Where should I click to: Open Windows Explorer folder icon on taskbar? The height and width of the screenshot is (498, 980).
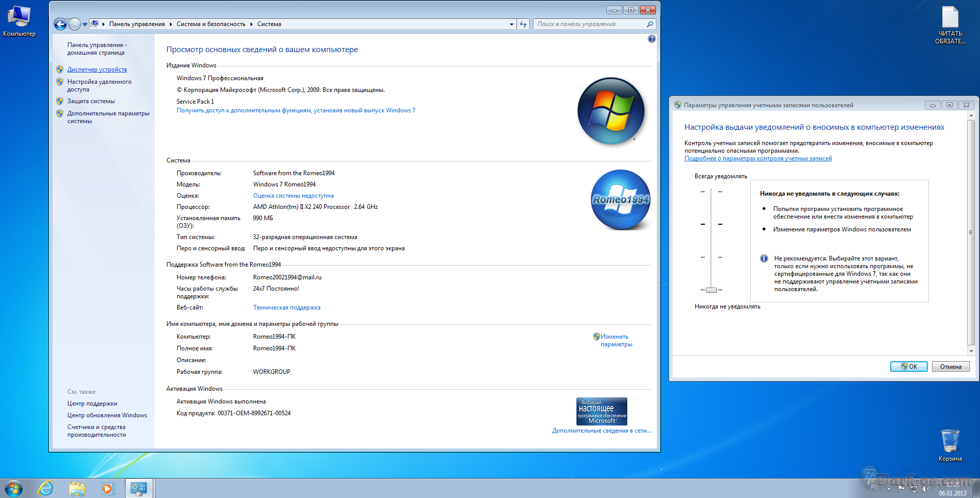[77, 489]
